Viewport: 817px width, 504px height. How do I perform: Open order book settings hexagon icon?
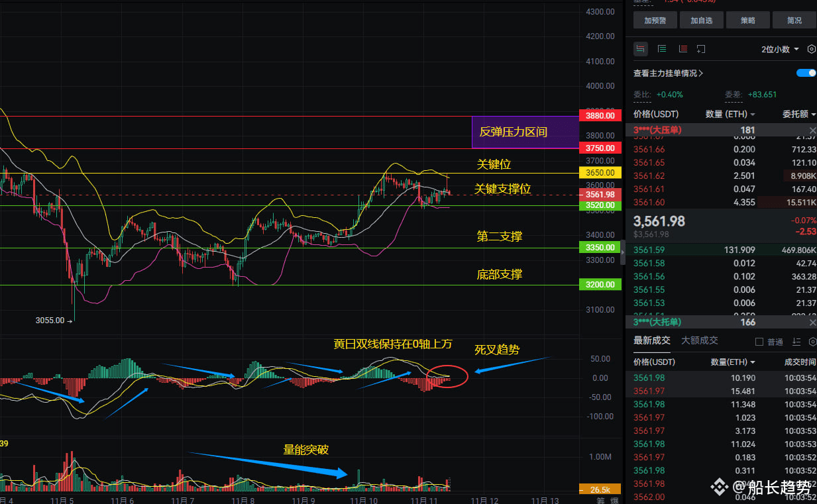[812, 49]
